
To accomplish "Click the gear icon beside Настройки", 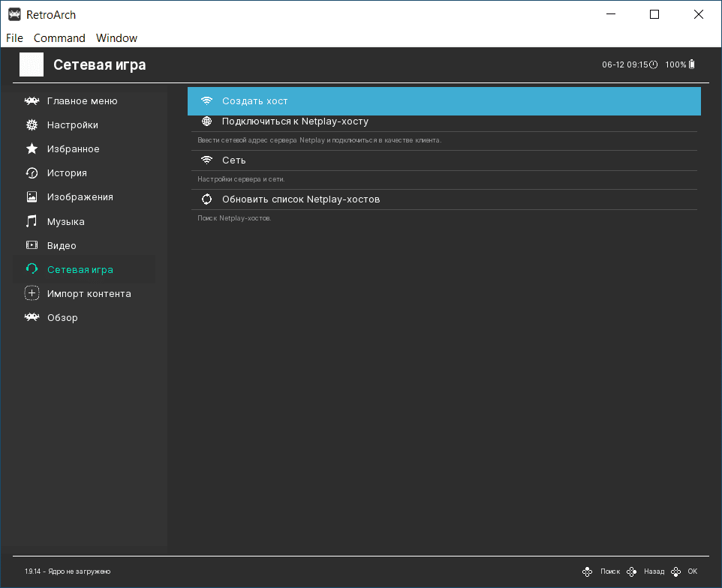I will coord(32,124).
